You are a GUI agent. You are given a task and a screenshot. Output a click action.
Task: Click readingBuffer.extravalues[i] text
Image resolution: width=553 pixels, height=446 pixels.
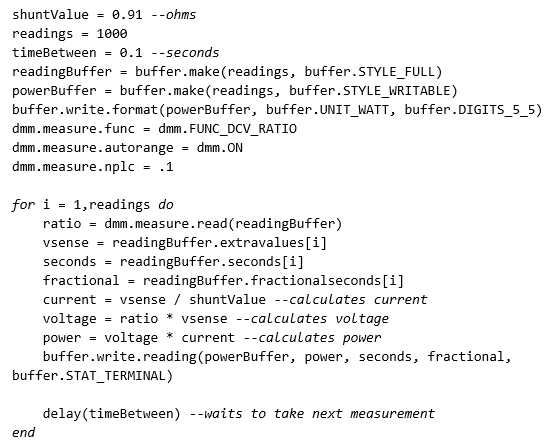point(219,243)
